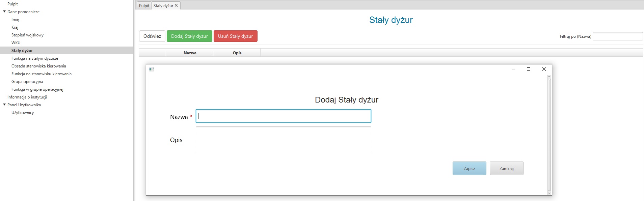Select the Stały dyżur tab
Viewport: 644px width, 201px height.
click(x=163, y=5)
